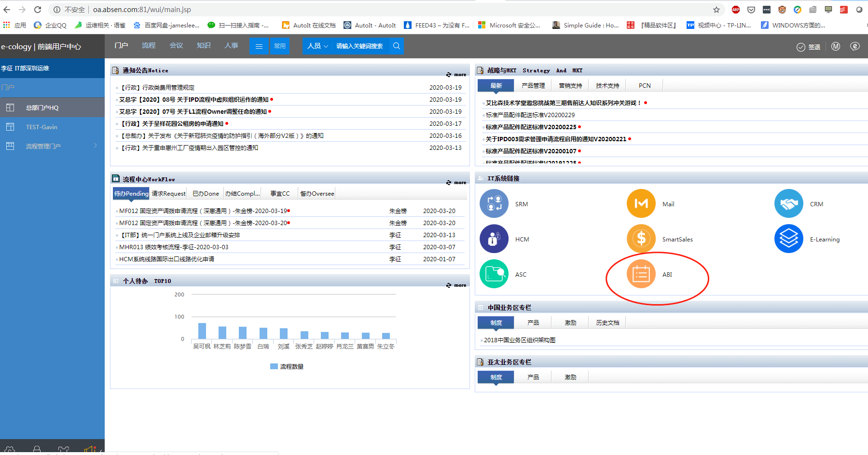
Task: Select the PCN tab
Action: [x=645, y=85]
